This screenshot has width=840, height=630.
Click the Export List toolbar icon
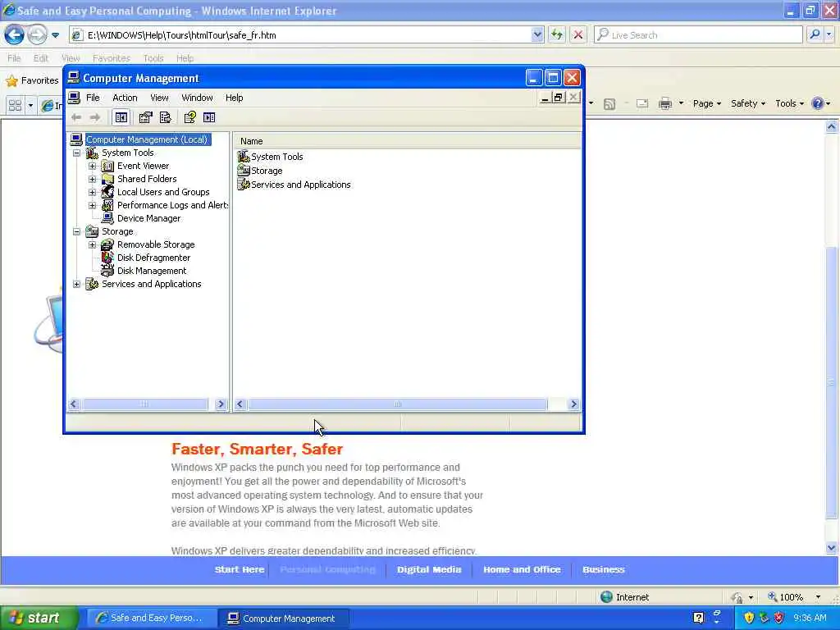(166, 117)
